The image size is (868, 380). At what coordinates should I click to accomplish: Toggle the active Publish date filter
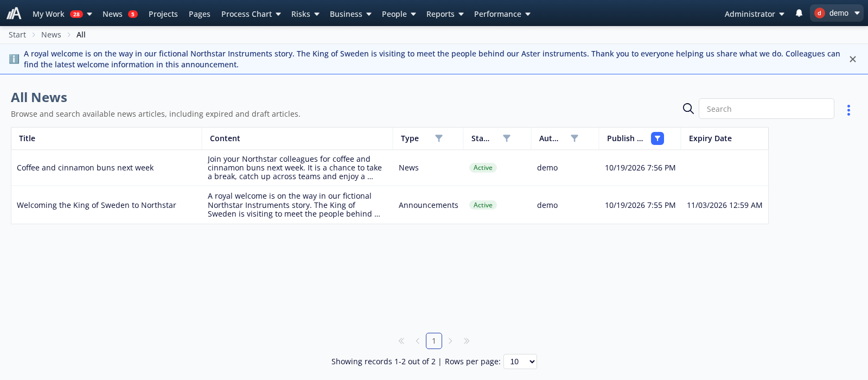(x=658, y=138)
